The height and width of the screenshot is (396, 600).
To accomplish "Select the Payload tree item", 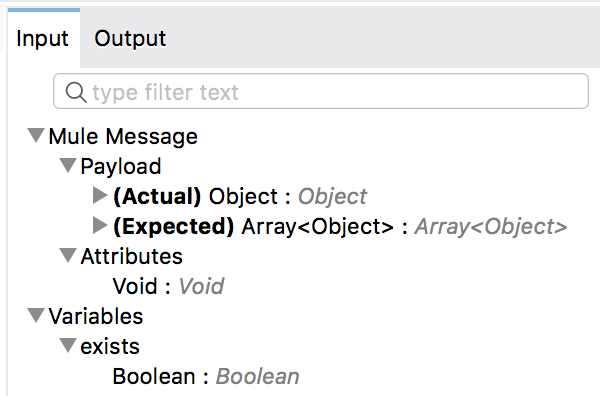I will click(121, 166).
